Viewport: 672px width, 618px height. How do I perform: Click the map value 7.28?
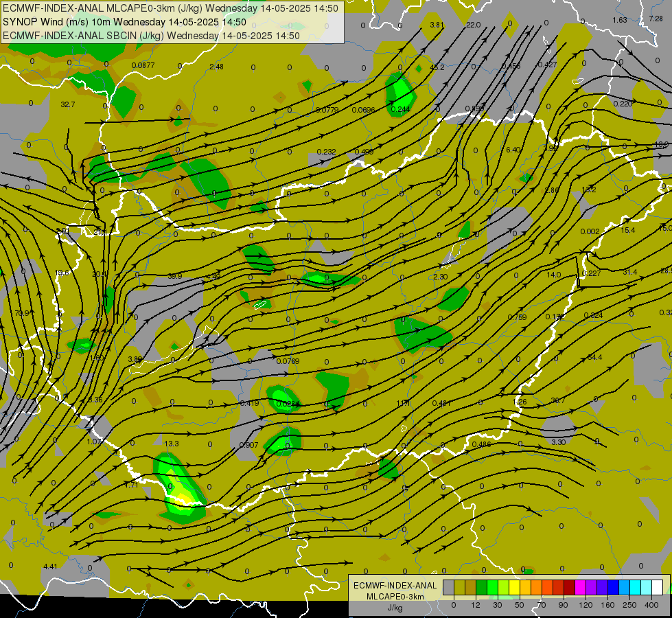click(x=656, y=19)
